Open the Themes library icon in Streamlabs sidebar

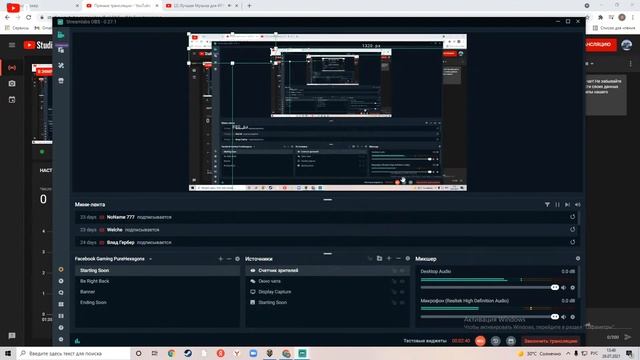click(61, 50)
